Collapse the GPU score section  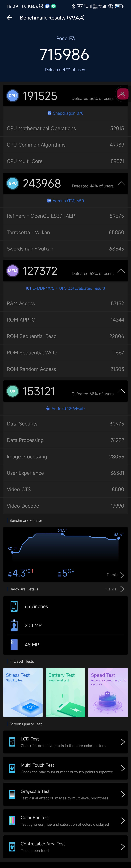pyautogui.click(x=121, y=183)
